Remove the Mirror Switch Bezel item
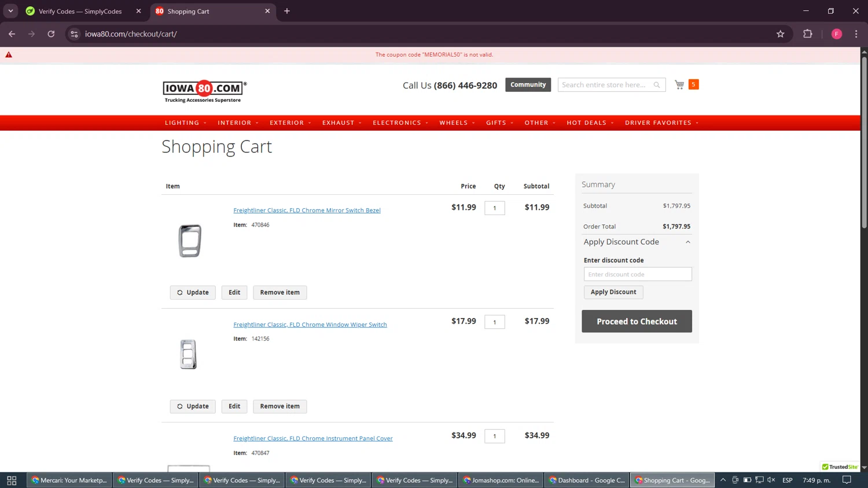Viewport: 868px width, 488px height. [x=279, y=293]
